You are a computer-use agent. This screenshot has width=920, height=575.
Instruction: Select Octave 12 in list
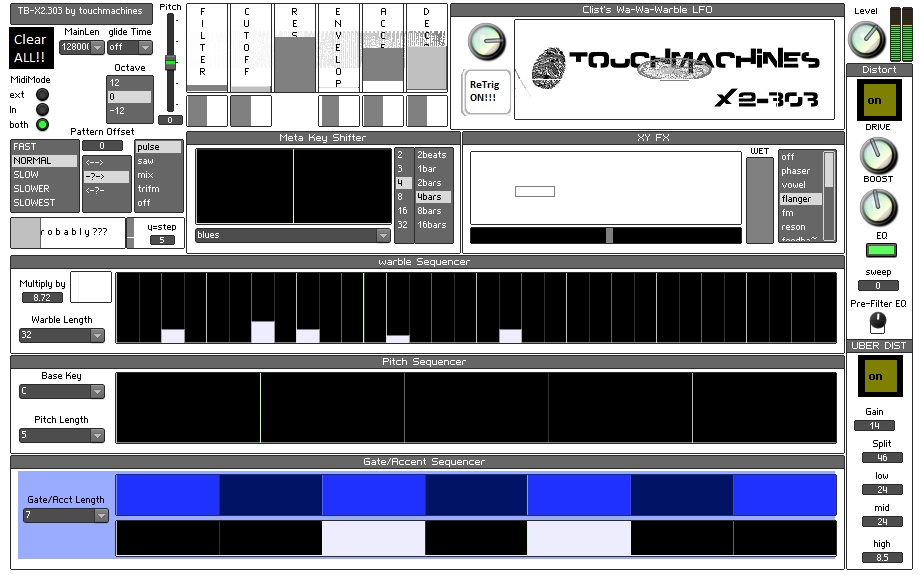click(x=130, y=83)
